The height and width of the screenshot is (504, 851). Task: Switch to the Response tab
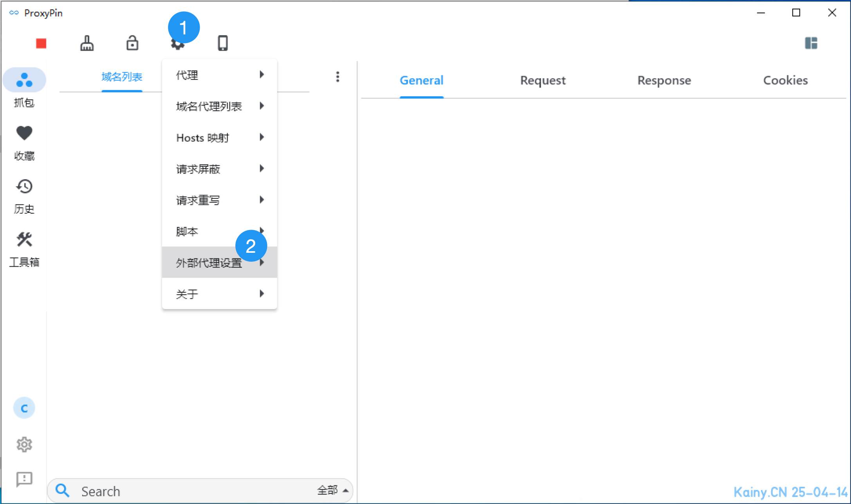tap(664, 80)
